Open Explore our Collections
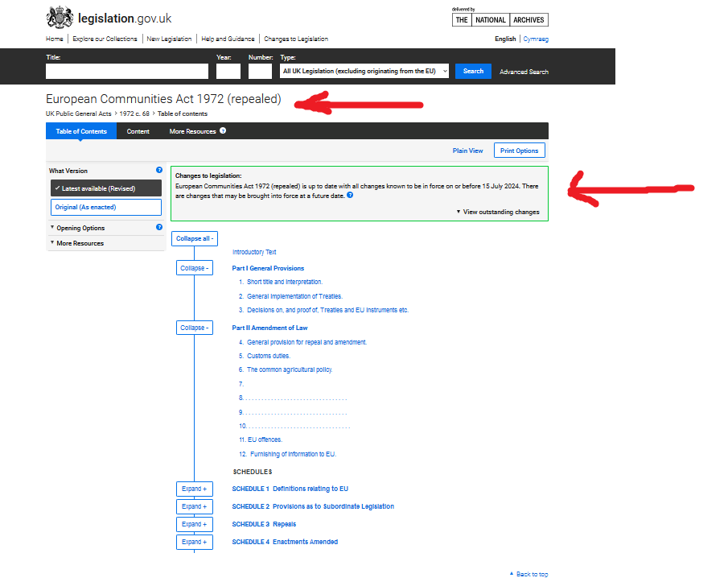The image size is (728, 582). (x=105, y=39)
